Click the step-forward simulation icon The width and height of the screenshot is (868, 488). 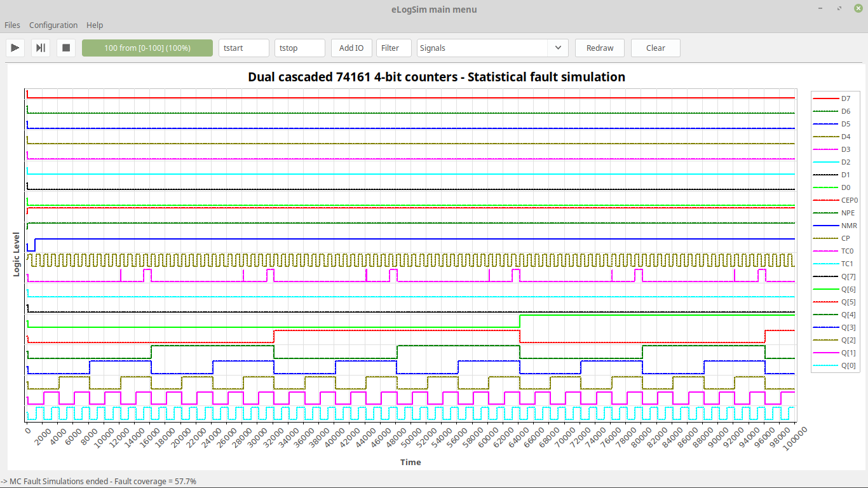pyautogui.click(x=41, y=48)
